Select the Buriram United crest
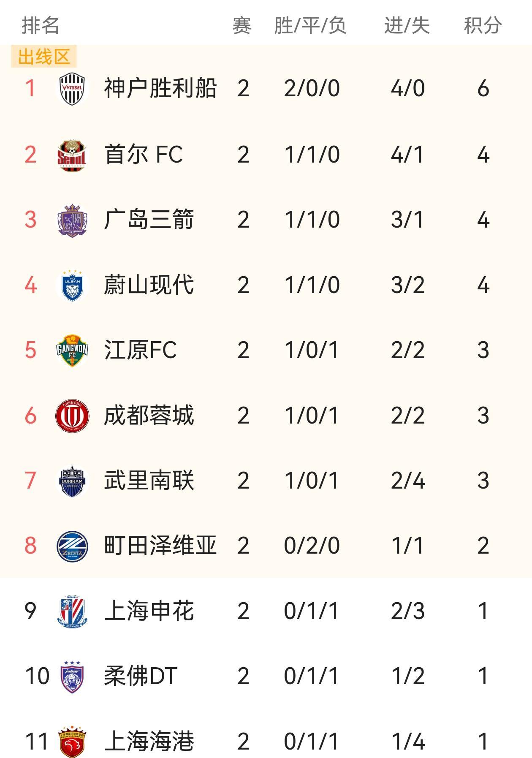The height and width of the screenshot is (758, 532). click(72, 481)
